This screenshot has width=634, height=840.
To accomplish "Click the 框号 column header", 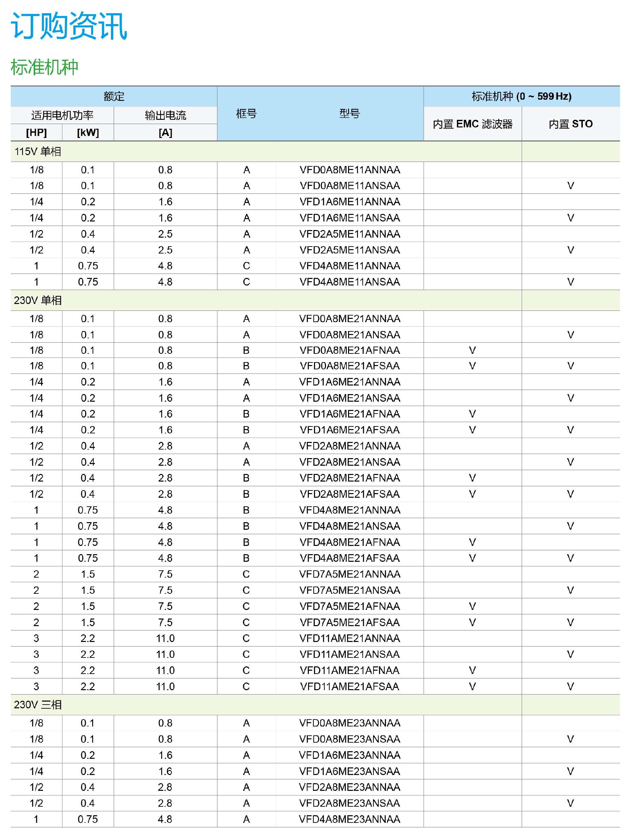I will tap(246, 114).
